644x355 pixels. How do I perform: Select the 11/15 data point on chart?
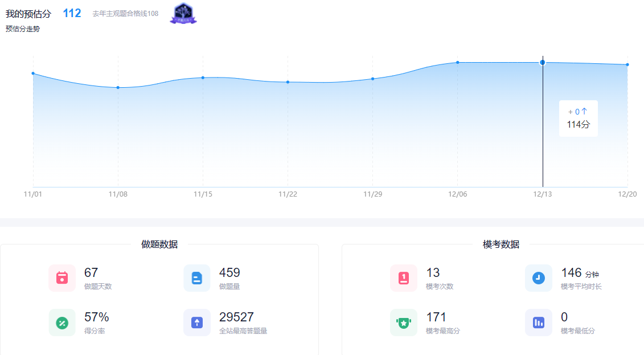(x=203, y=77)
